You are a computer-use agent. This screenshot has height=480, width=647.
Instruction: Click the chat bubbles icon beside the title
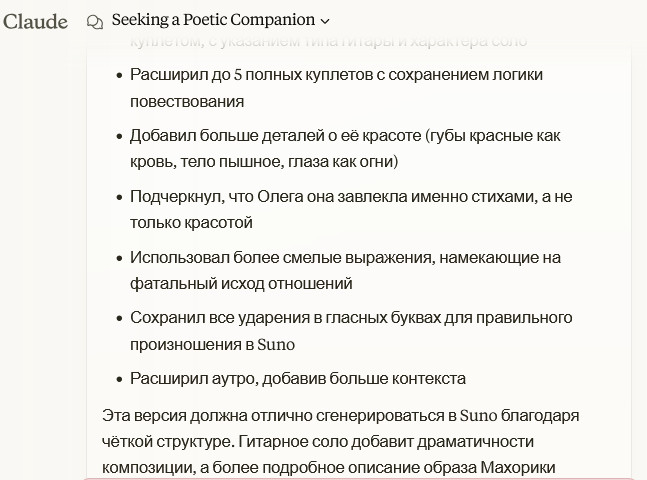pos(95,21)
